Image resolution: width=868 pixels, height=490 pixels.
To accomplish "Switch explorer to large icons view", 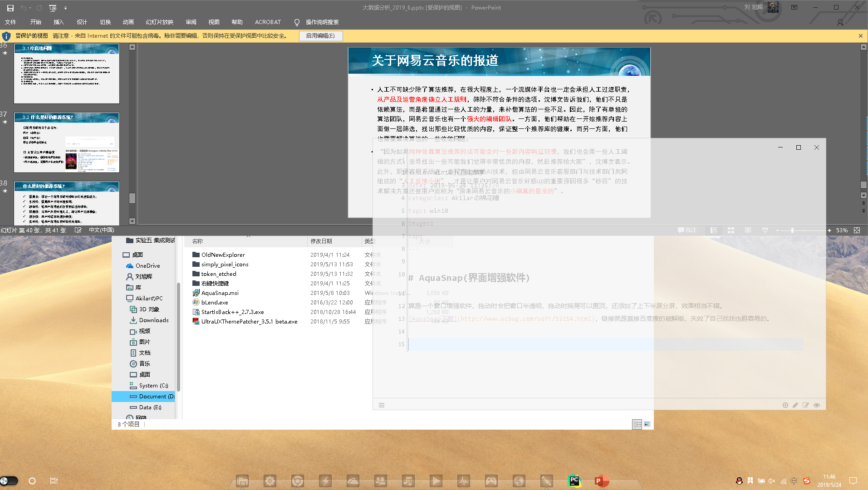I will coord(647,424).
